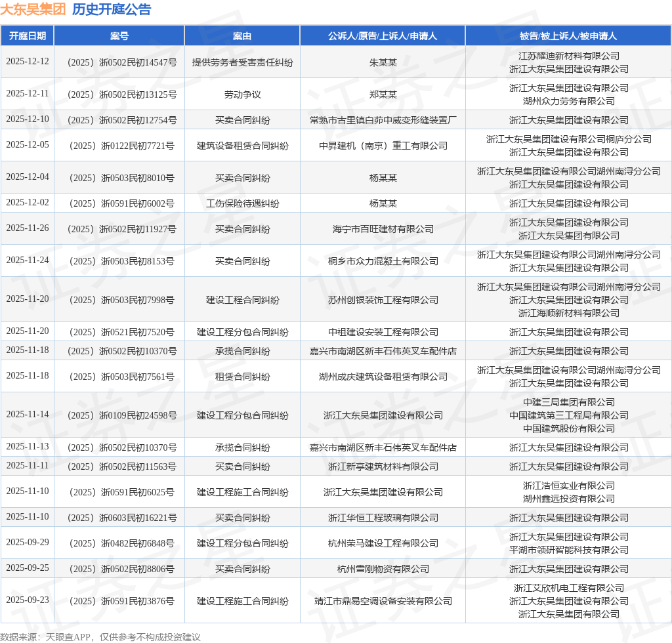Viewport: 672px width, 643px height.
Task: Click defendant 湖州鑫远投资有限公司
Action: 568,499
